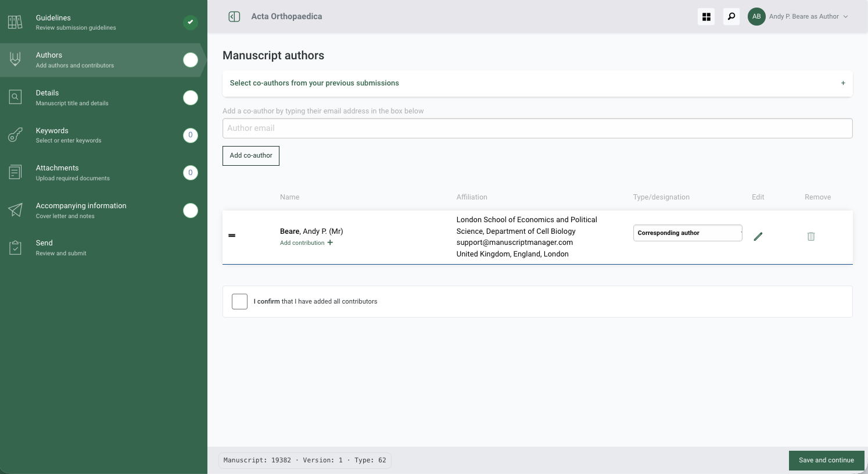Expand Select co-authors from previous submissions
This screenshot has width=868, height=474.
[537, 83]
